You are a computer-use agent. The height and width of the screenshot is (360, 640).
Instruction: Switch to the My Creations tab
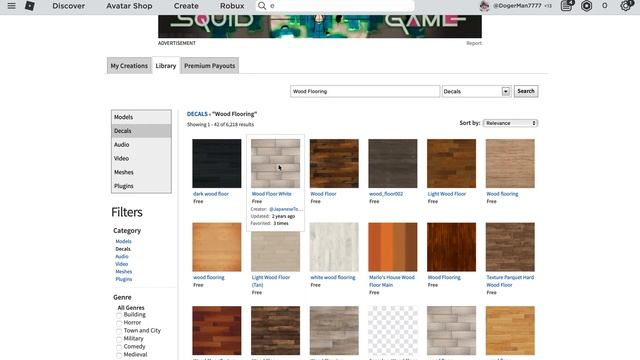pyautogui.click(x=129, y=66)
